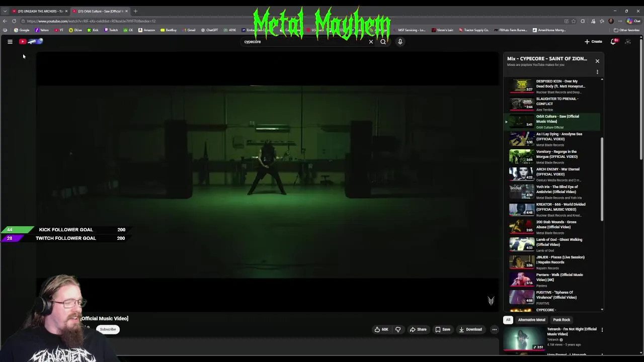
Task: Add page to favorites with the star icon
Action: point(574,21)
